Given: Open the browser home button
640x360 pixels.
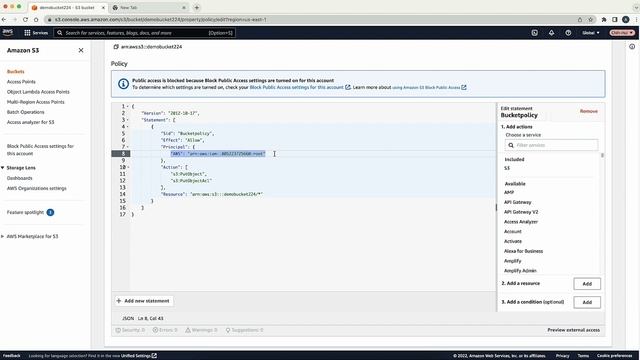Looking at the screenshot, I should [x=36, y=20].
